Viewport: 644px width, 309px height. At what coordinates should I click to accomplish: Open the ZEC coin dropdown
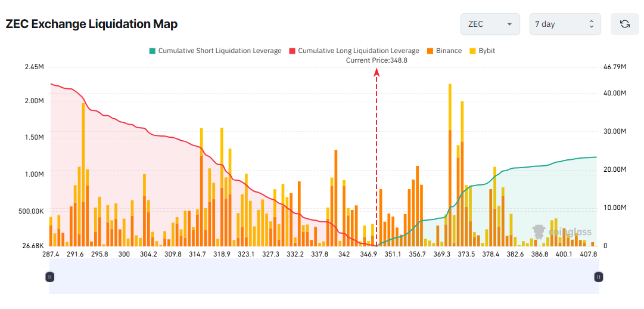pyautogui.click(x=490, y=24)
